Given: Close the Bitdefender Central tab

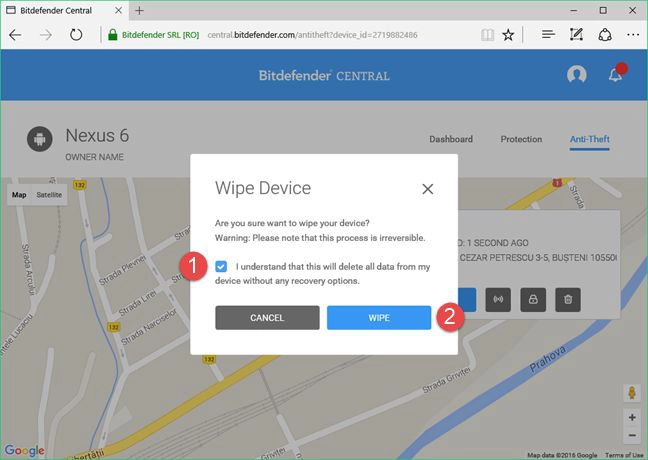Looking at the screenshot, I should pos(119,10).
